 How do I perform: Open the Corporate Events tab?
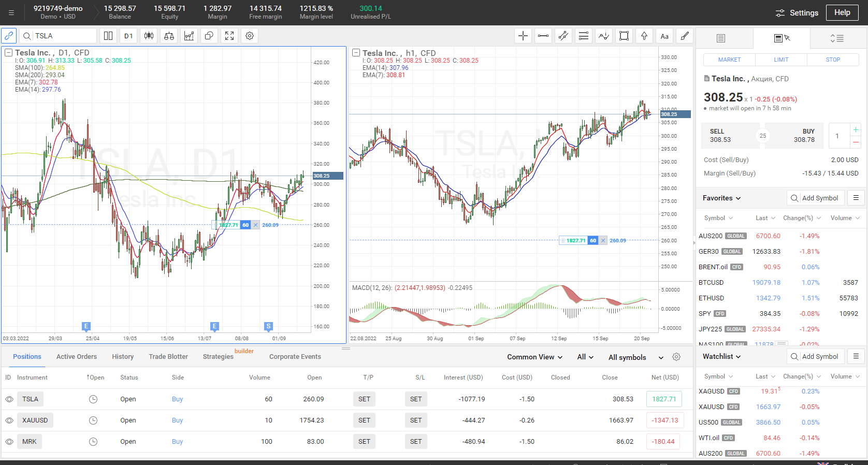pos(295,357)
